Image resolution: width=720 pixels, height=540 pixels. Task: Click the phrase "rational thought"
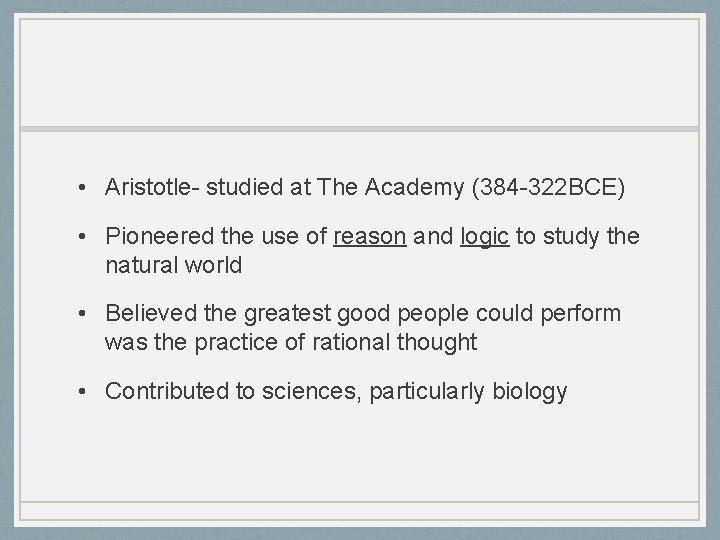point(408,342)
